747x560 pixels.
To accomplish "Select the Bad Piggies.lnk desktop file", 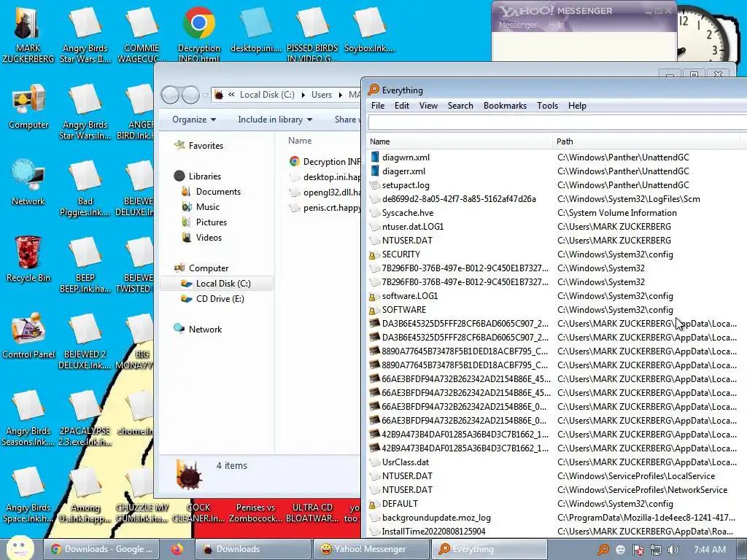I will 85,189.
